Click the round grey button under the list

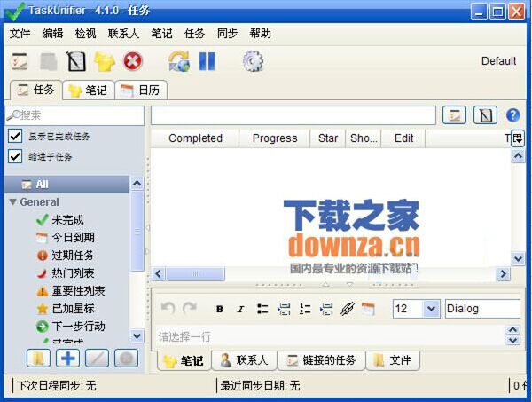tap(127, 358)
